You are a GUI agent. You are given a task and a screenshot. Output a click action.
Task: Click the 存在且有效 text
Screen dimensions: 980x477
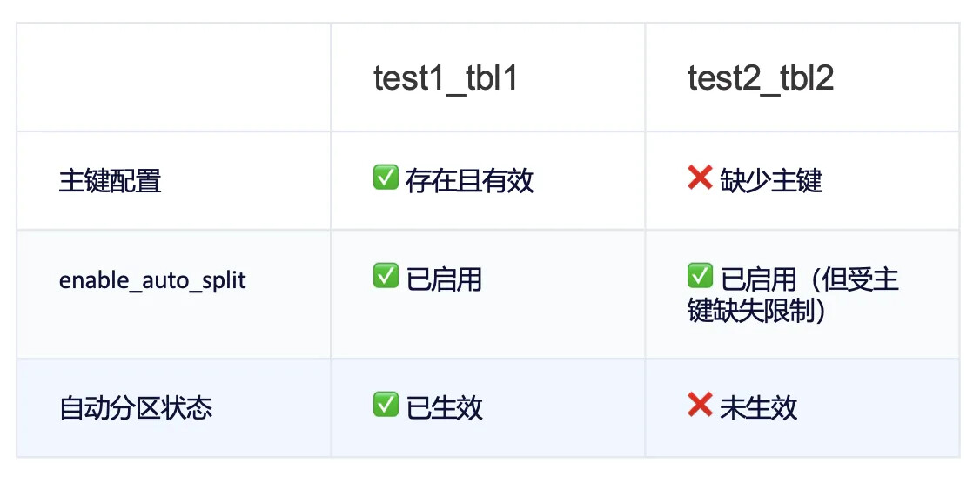[x=470, y=181]
